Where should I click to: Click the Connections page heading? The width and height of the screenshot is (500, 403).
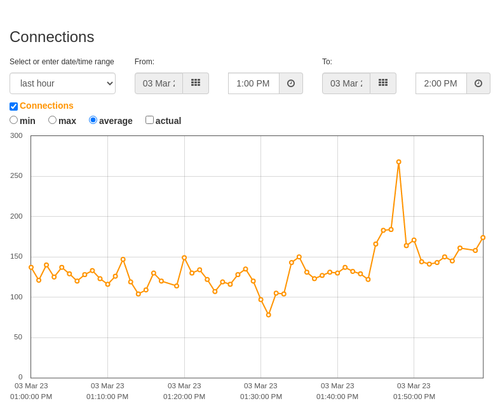52,37
